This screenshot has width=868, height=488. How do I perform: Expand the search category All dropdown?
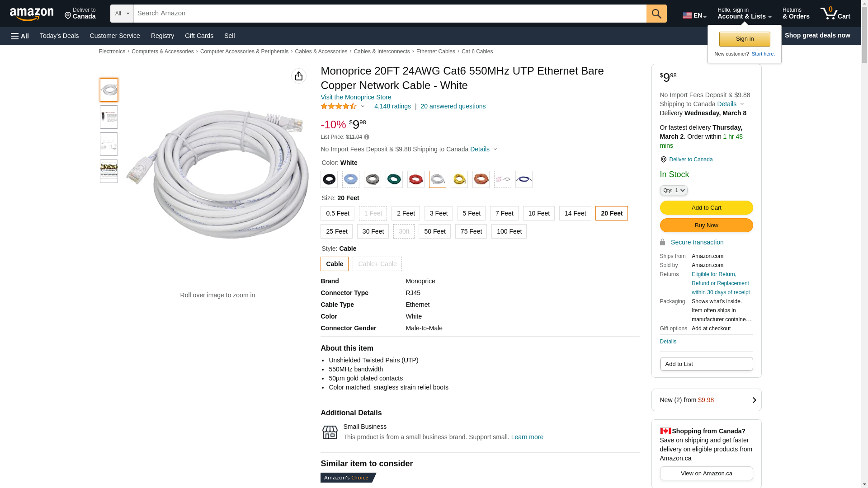(x=122, y=14)
